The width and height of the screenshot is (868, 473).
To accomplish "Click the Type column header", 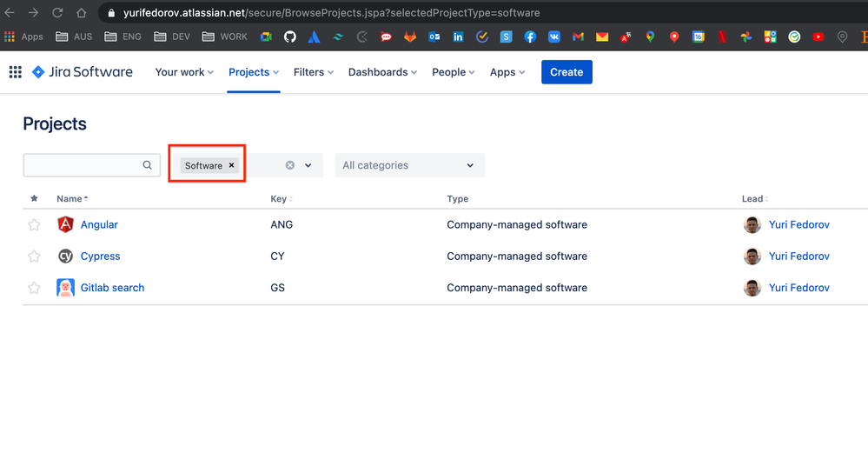I will click(457, 198).
